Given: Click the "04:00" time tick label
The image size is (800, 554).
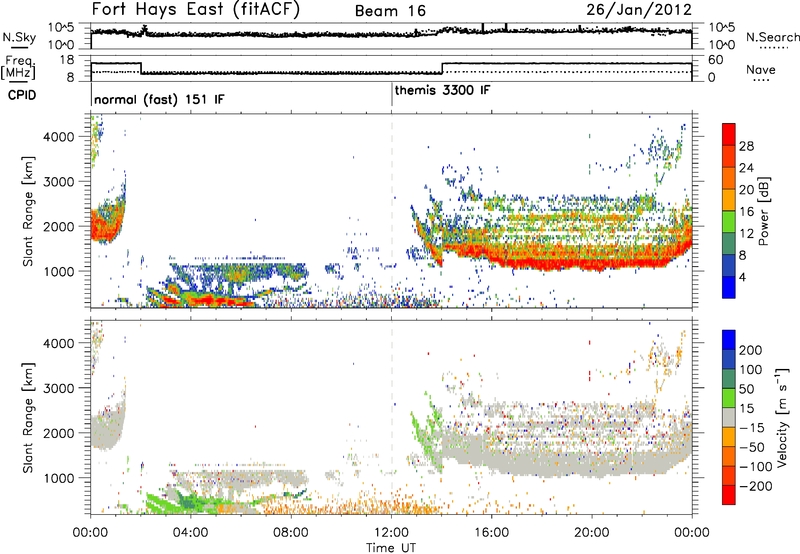Looking at the screenshot, I should [x=191, y=533].
